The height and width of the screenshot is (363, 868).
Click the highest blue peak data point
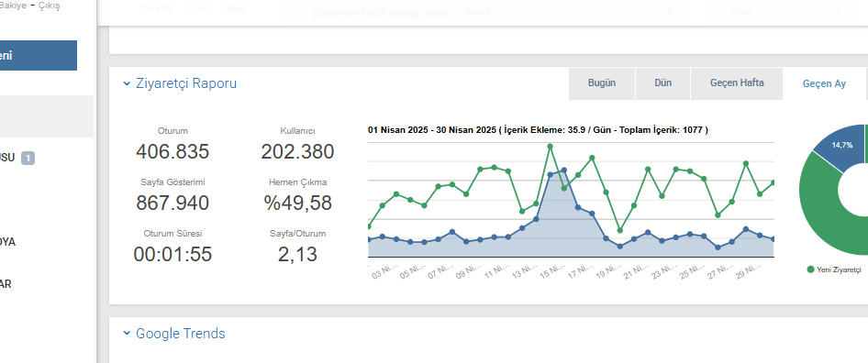(x=564, y=170)
